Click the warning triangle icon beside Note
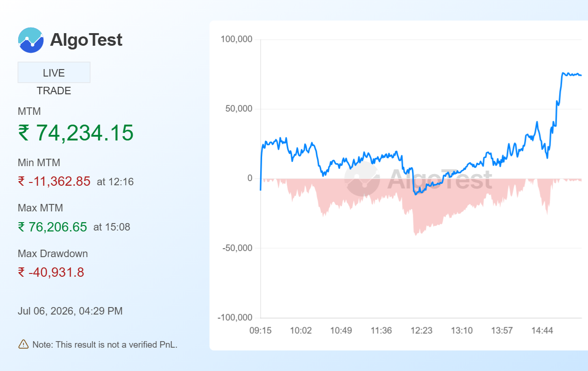Viewport: 588px width, 371px height. pyautogui.click(x=23, y=344)
